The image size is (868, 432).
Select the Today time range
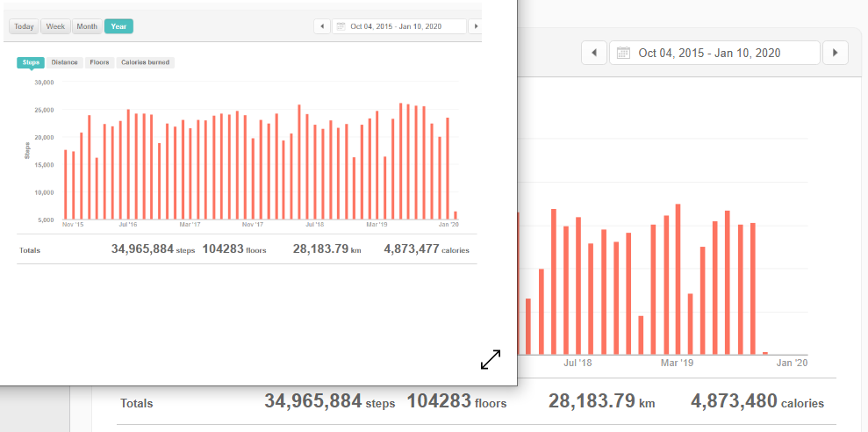click(x=24, y=26)
